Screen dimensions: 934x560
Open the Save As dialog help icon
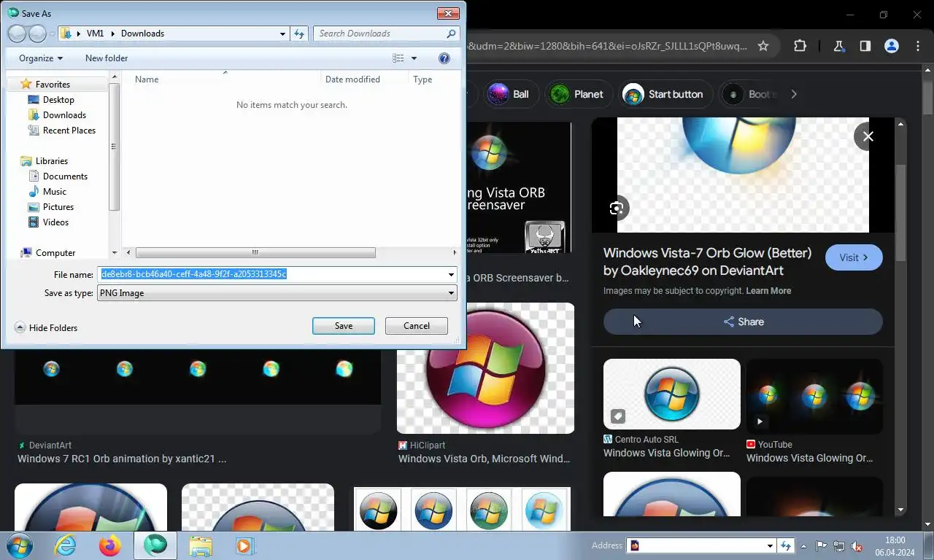(444, 58)
